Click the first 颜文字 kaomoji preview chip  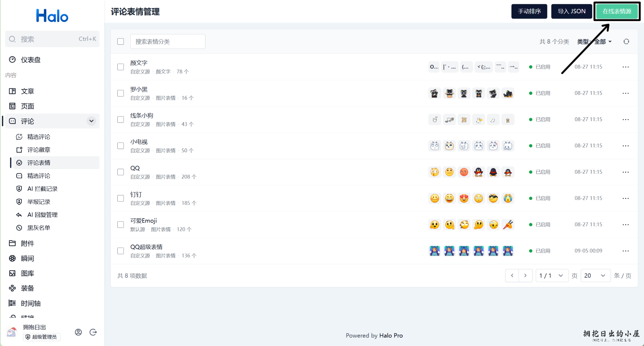[434, 67]
